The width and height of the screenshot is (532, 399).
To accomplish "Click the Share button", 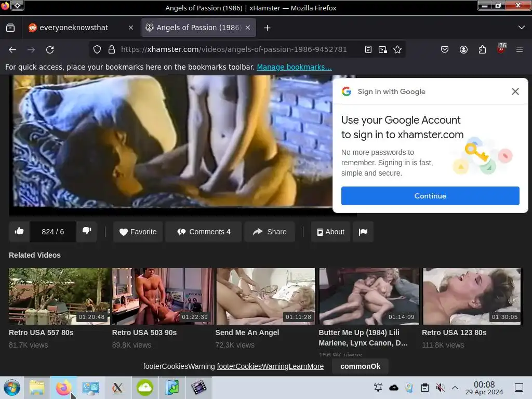I will pos(270,232).
